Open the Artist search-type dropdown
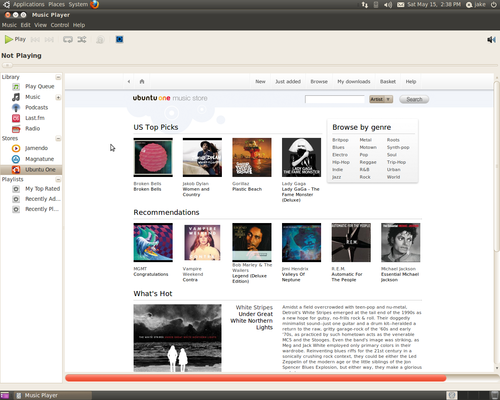 pos(381,99)
